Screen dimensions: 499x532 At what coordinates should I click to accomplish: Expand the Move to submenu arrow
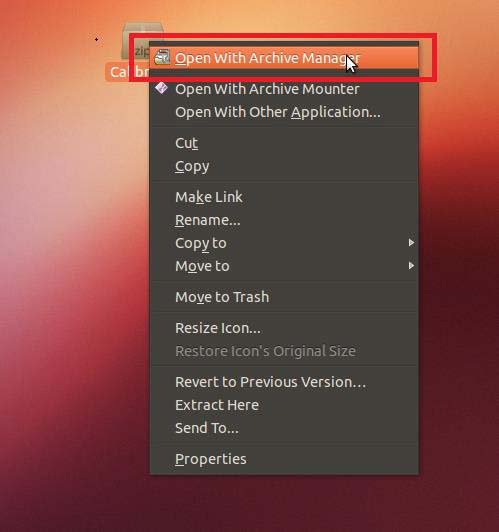point(411,266)
